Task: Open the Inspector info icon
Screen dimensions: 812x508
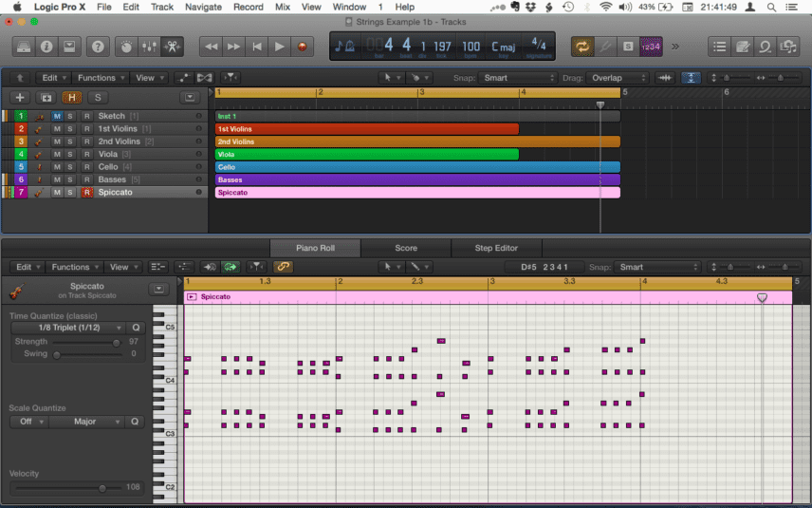Action: (46, 47)
